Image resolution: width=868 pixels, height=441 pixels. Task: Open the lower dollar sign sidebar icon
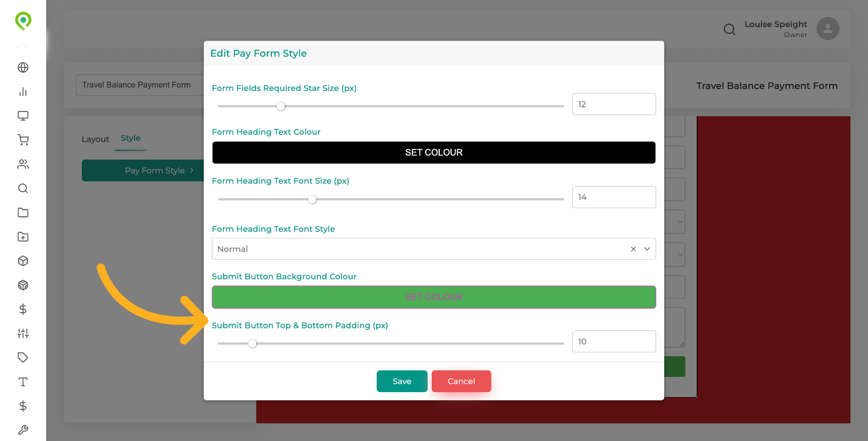coord(23,406)
